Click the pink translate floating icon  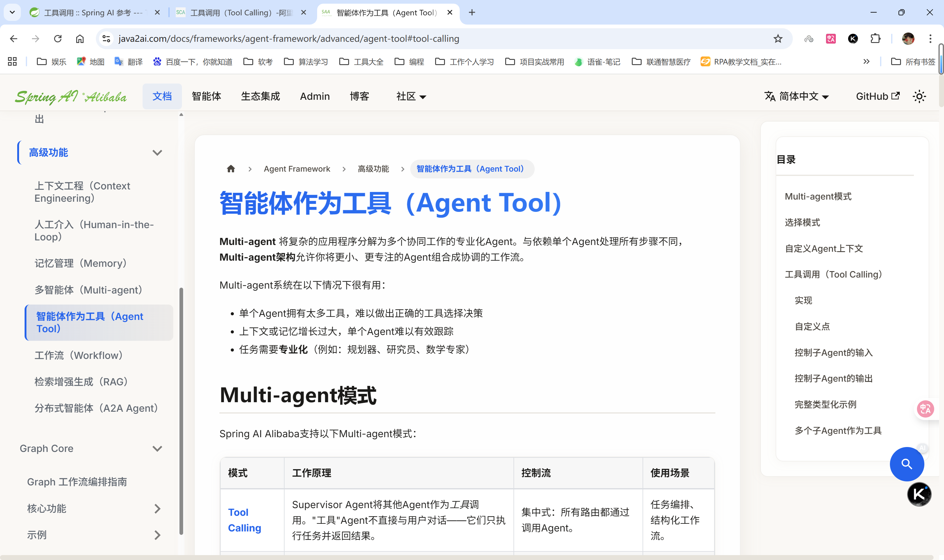click(925, 409)
